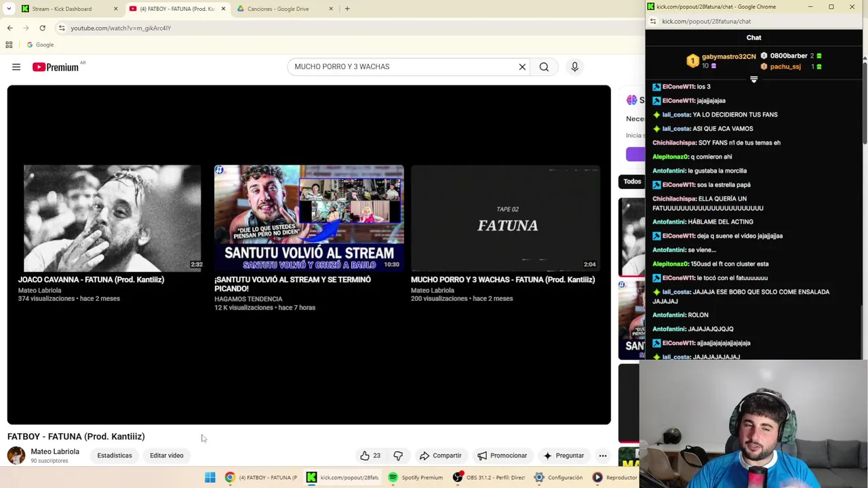
Task: Click the Compartir share button
Action: click(x=440, y=455)
